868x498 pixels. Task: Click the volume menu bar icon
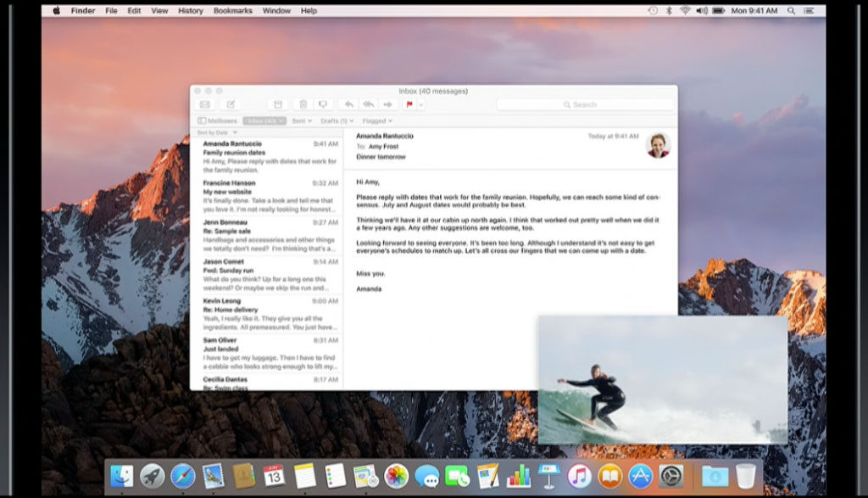pos(702,10)
